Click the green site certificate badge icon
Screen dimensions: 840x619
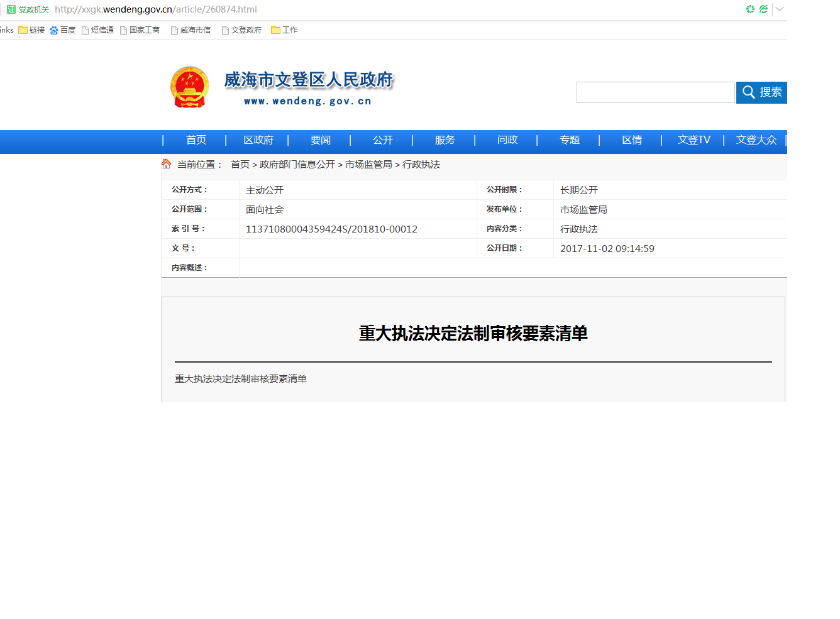point(11,9)
